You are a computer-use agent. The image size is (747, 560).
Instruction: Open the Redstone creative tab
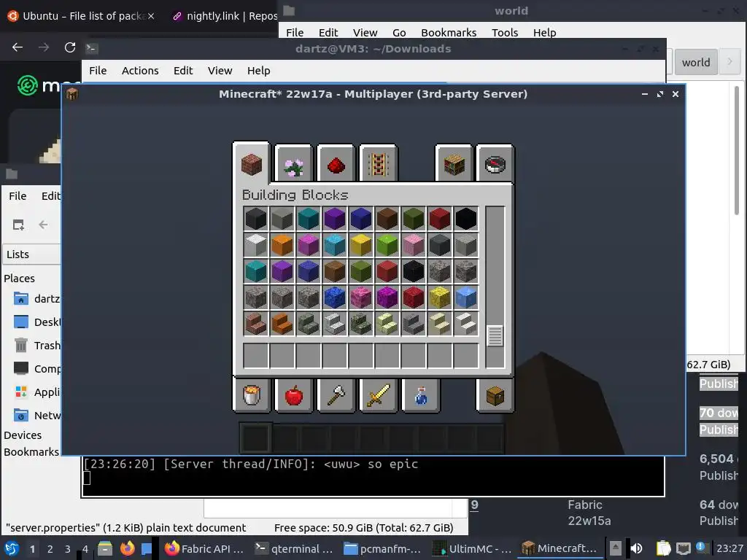(x=336, y=163)
